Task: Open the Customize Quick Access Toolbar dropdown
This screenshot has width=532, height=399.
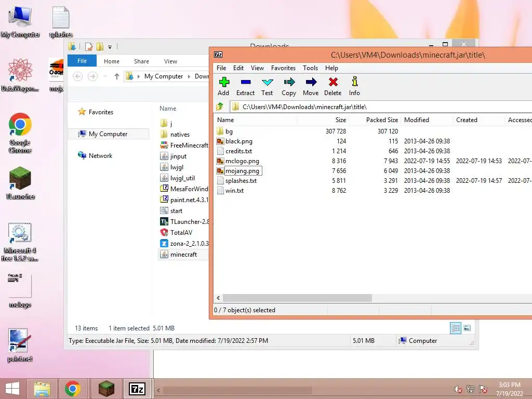Action: (110, 47)
